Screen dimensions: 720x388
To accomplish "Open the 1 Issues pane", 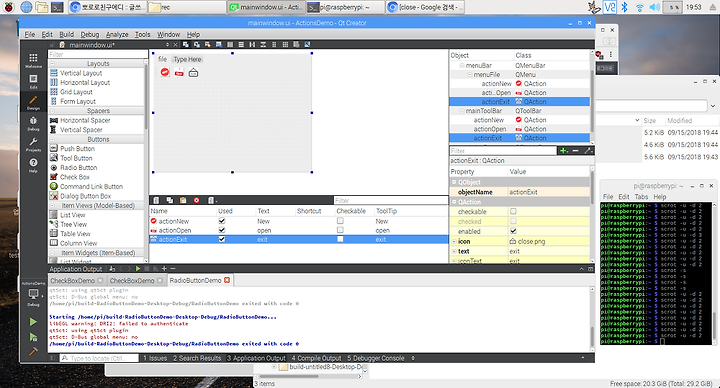I will (155, 358).
